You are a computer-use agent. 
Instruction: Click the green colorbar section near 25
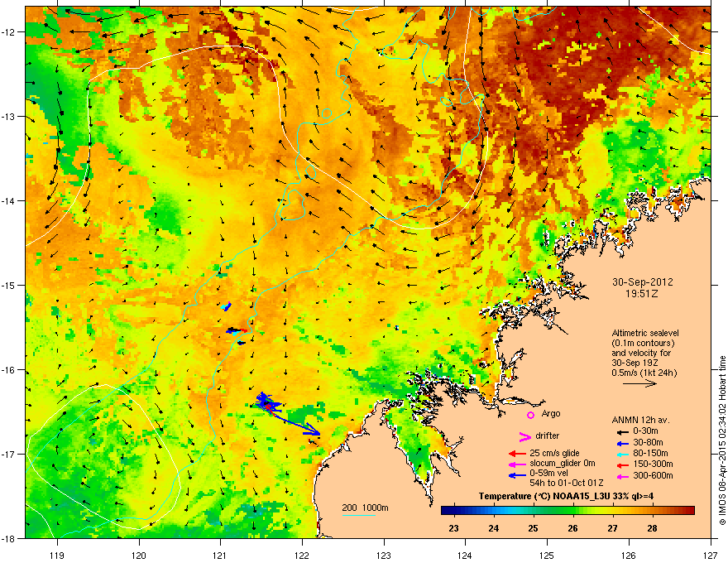(x=533, y=511)
